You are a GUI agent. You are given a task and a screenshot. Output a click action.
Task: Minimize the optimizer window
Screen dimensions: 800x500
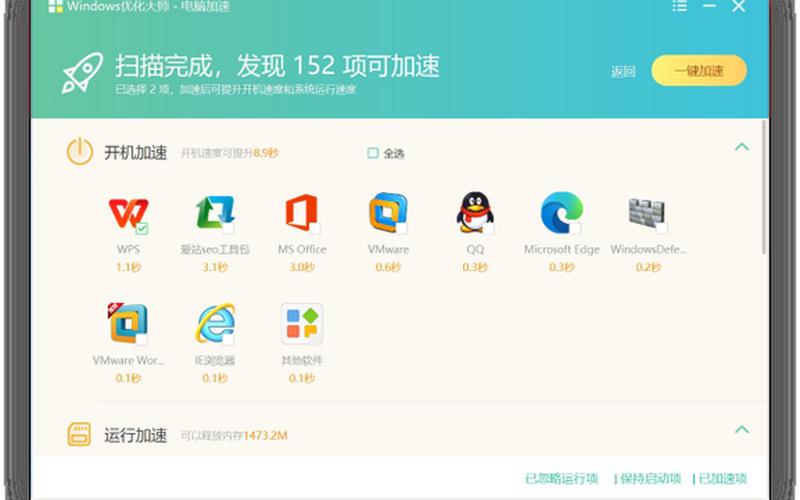(709, 6)
